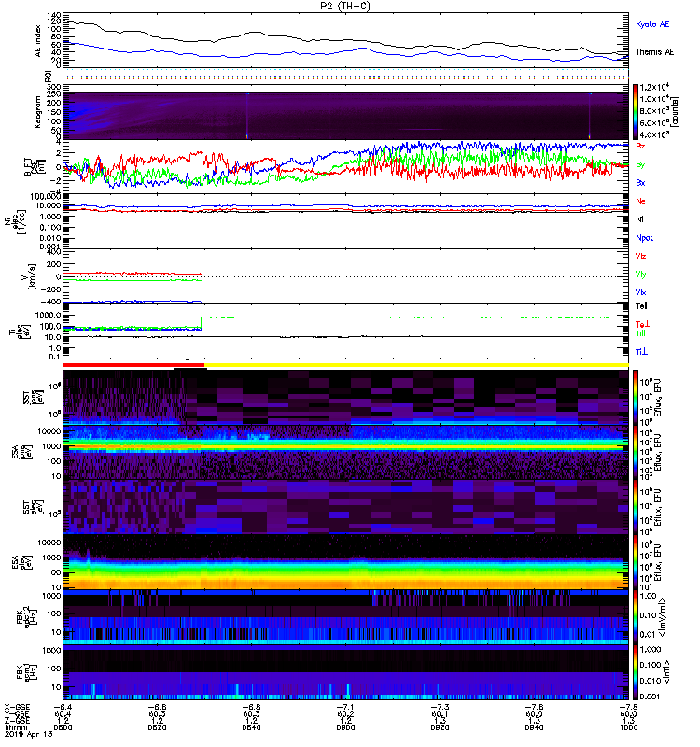This screenshot has width=700, height=747.
Task: Click the 0900 time tick label
Action: [345, 727]
